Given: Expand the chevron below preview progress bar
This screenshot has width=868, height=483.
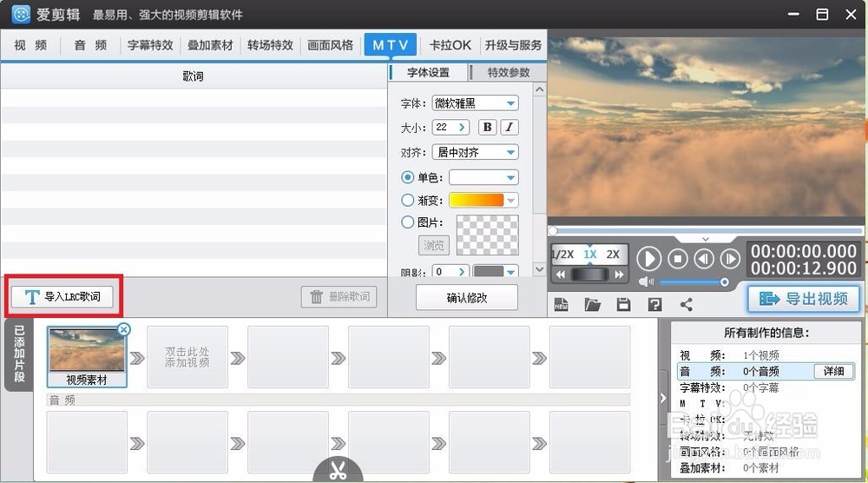Looking at the screenshot, I should click(x=705, y=239).
